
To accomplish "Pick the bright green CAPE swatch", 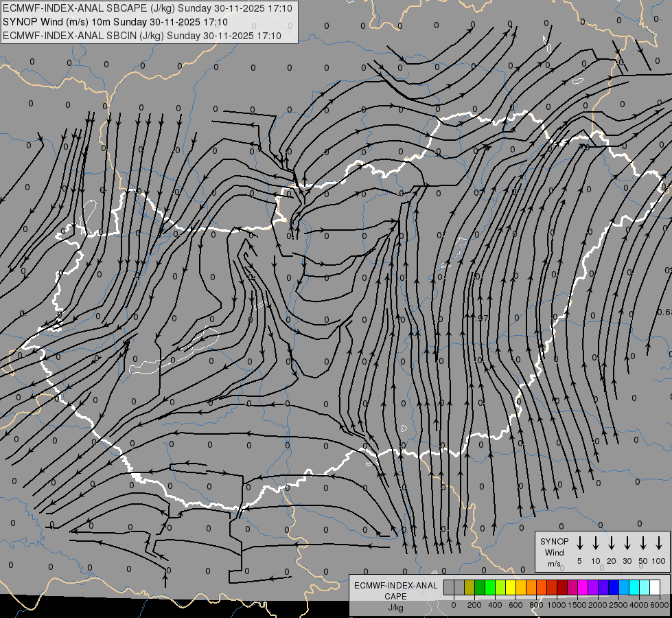I will 490,587.
